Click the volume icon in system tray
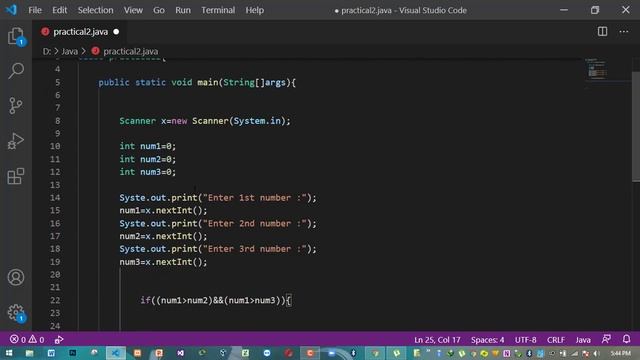This screenshot has height=360, width=640. [x=597, y=353]
